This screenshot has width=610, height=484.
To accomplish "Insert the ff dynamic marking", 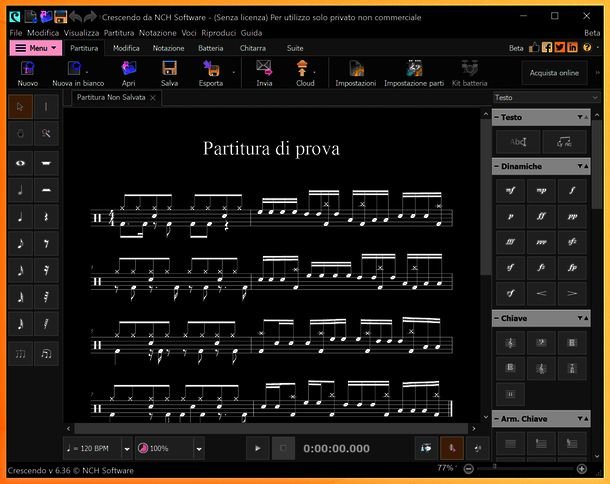I will [x=541, y=216].
